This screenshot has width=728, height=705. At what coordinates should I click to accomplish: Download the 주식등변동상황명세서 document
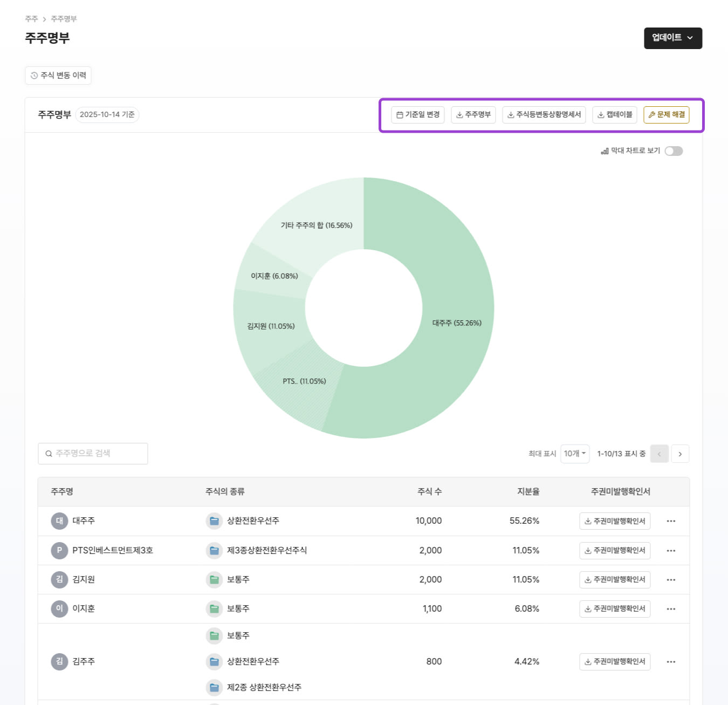(x=544, y=114)
